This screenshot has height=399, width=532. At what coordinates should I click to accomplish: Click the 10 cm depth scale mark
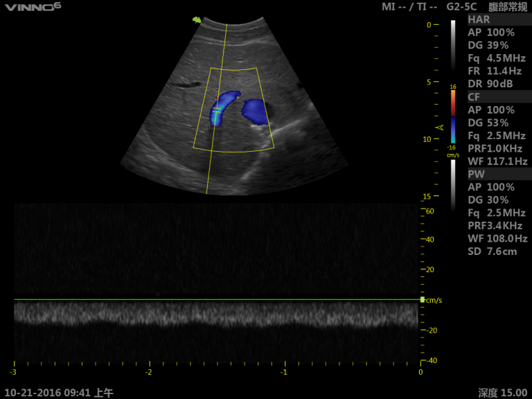pos(427,139)
